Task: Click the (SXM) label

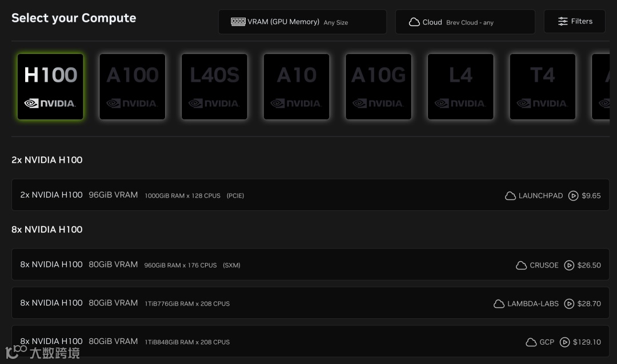Action: (231, 266)
